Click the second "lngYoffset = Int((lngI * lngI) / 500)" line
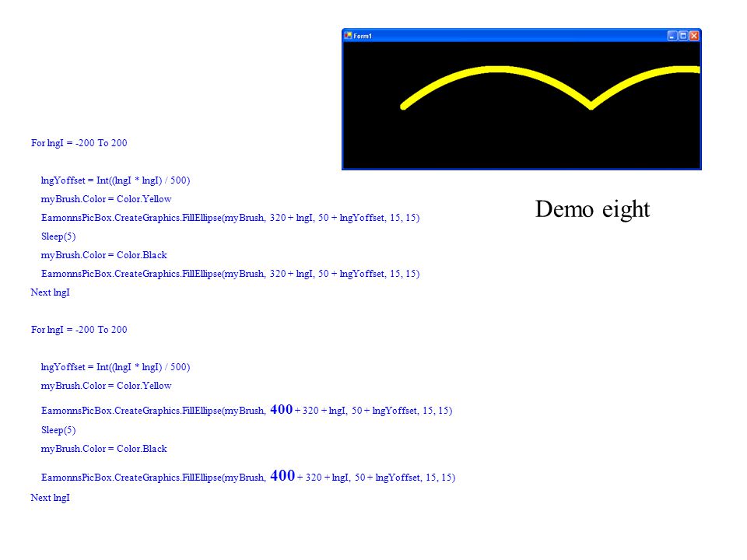Viewport: 747px width, 560px height. coord(115,367)
